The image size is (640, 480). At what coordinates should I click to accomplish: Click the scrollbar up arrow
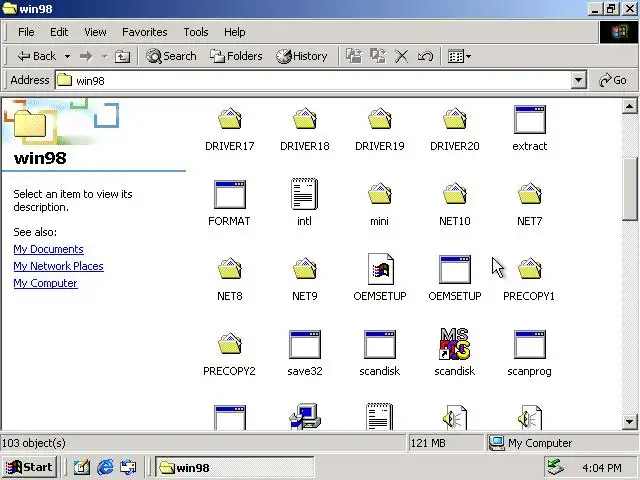click(629, 107)
